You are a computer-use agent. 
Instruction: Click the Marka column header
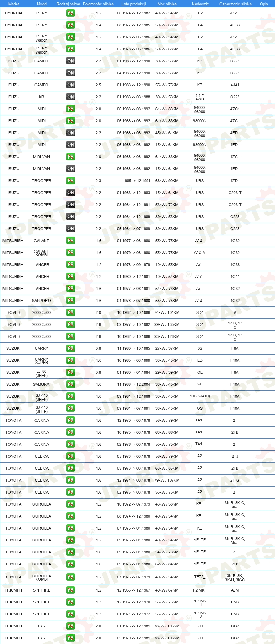pos(14,4)
